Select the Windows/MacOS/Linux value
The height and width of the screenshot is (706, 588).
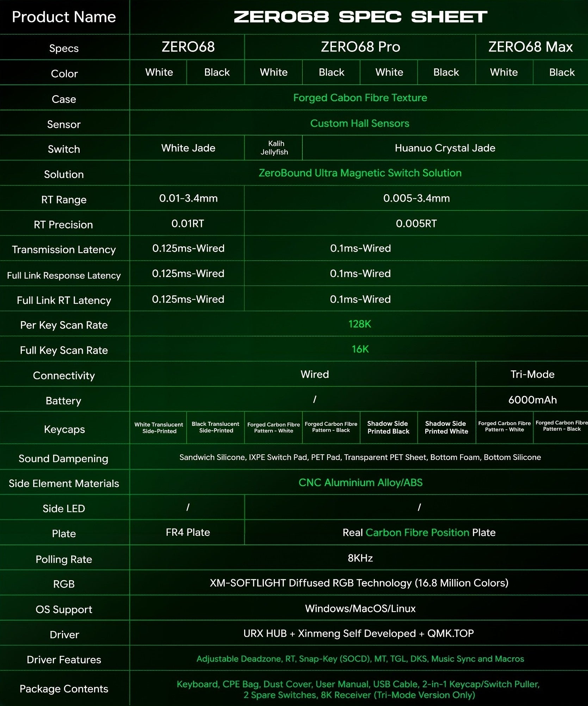click(360, 608)
